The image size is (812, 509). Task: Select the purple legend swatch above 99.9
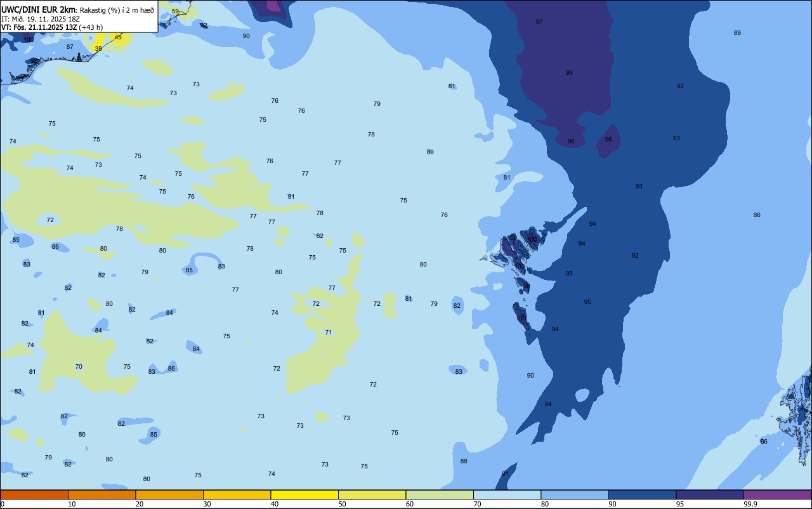(x=777, y=494)
